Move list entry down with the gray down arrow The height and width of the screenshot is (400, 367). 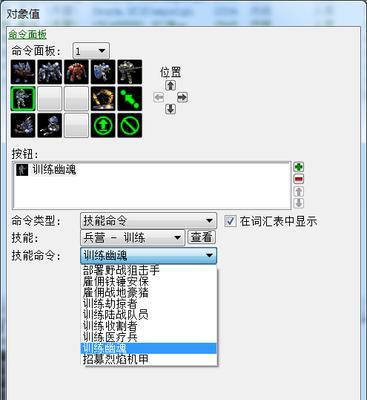tap(299, 203)
